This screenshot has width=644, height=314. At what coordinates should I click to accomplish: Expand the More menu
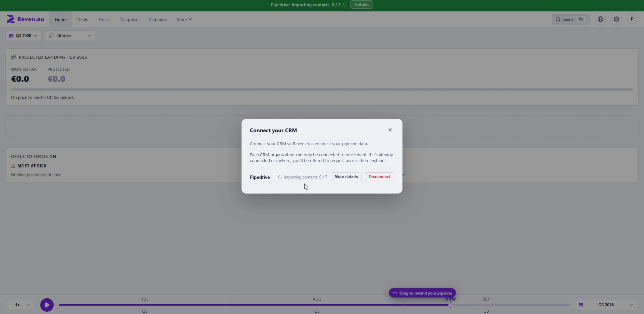point(184,19)
